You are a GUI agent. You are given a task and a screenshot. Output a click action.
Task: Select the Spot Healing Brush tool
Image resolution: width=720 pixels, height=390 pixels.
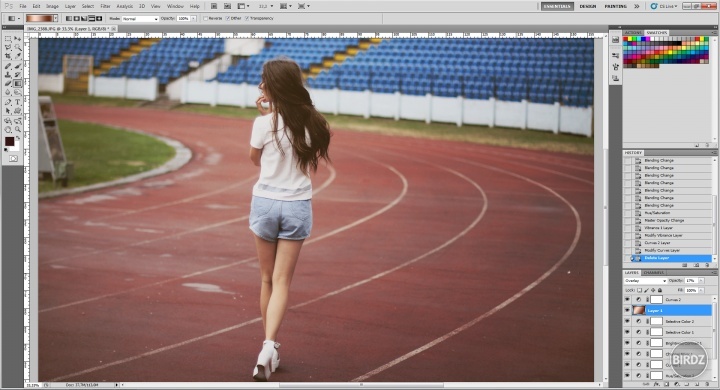point(8,66)
